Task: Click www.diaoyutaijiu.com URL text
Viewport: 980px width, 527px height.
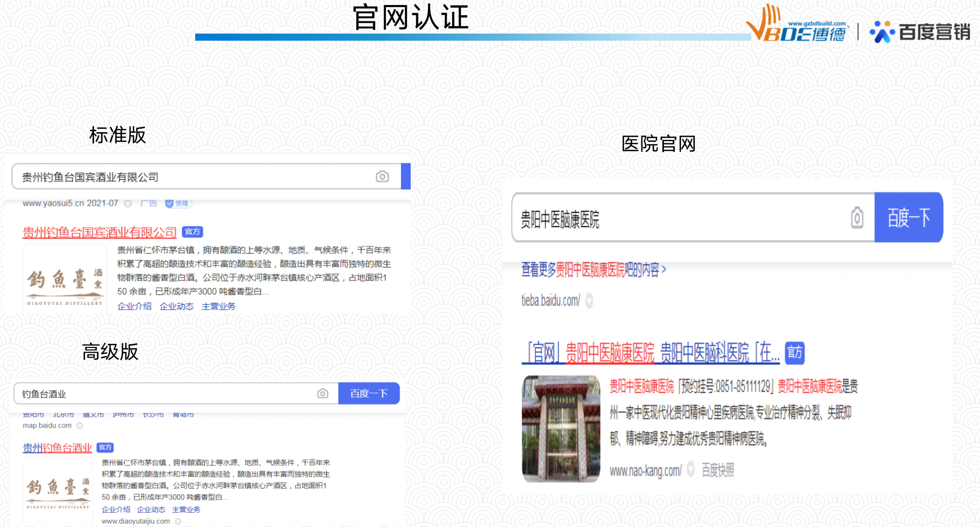Action: (x=136, y=521)
